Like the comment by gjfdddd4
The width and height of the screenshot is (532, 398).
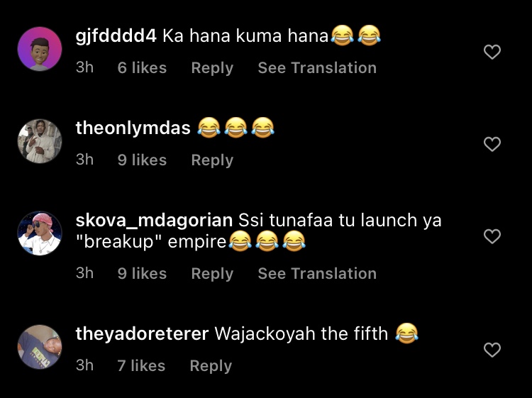coord(492,52)
